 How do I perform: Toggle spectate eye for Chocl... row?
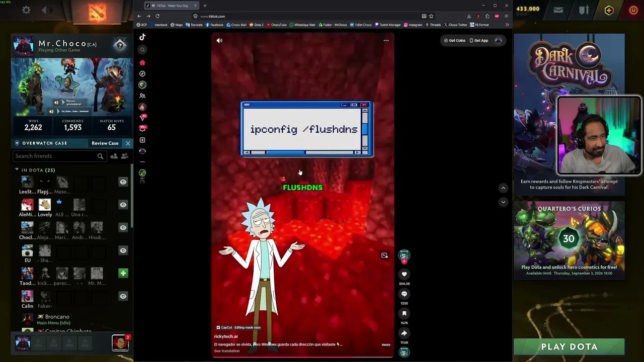[123, 228]
